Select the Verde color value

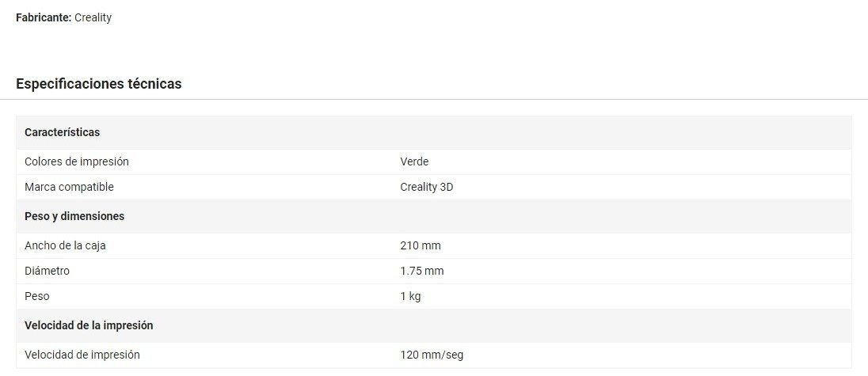[414, 161]
